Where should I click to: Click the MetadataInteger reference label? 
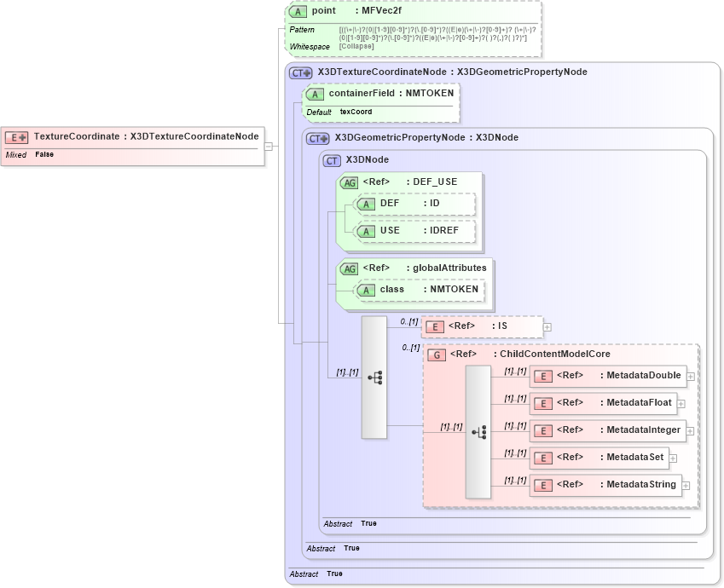pyautogui.click(x=643, y=429)
